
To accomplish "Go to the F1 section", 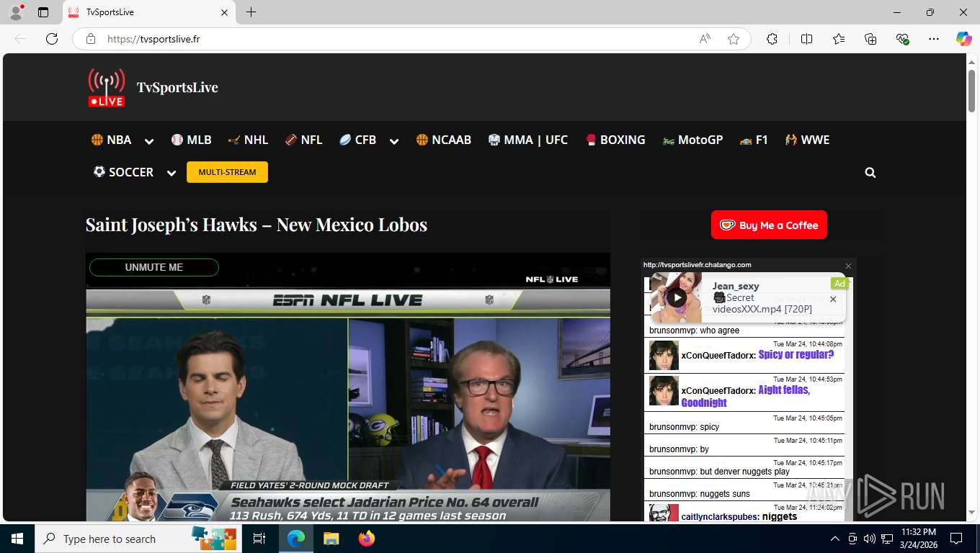I will 754,140.
